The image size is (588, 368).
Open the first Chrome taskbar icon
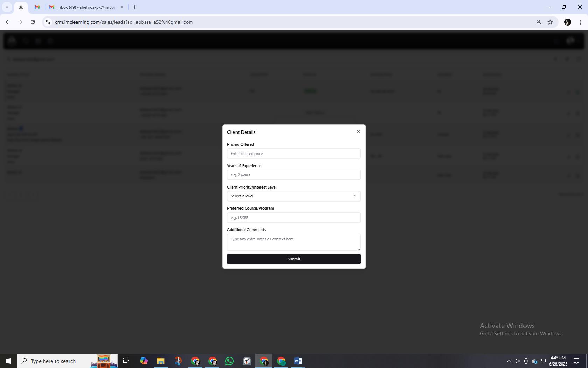(x=195, y=361)
